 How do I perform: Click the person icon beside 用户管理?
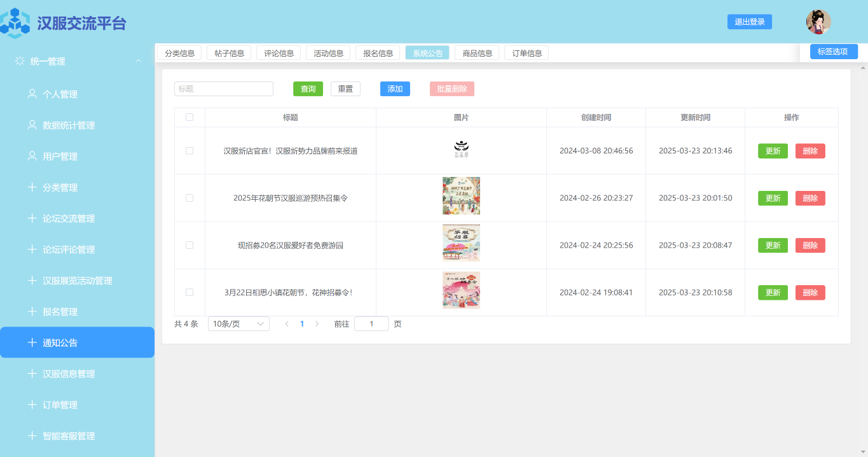[x=32, y=156]
